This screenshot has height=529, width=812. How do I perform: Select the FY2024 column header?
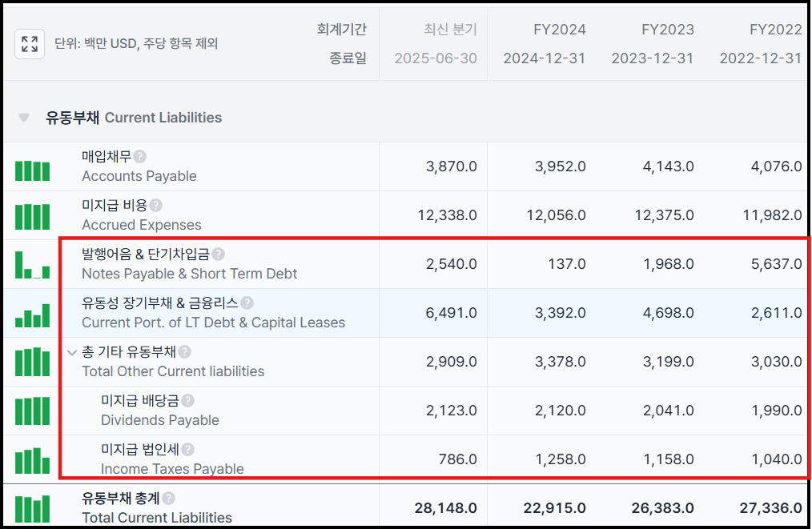point(559,30)
